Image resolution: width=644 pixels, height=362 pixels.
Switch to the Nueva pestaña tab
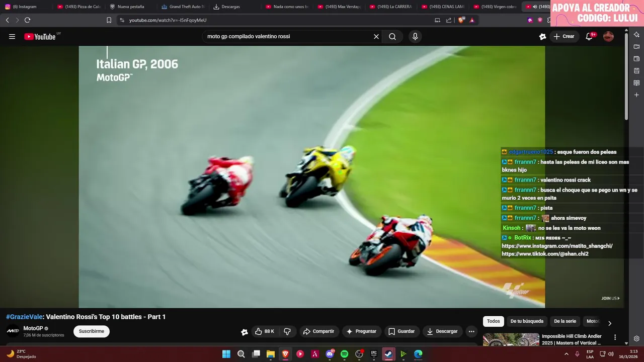click(130, 7)
